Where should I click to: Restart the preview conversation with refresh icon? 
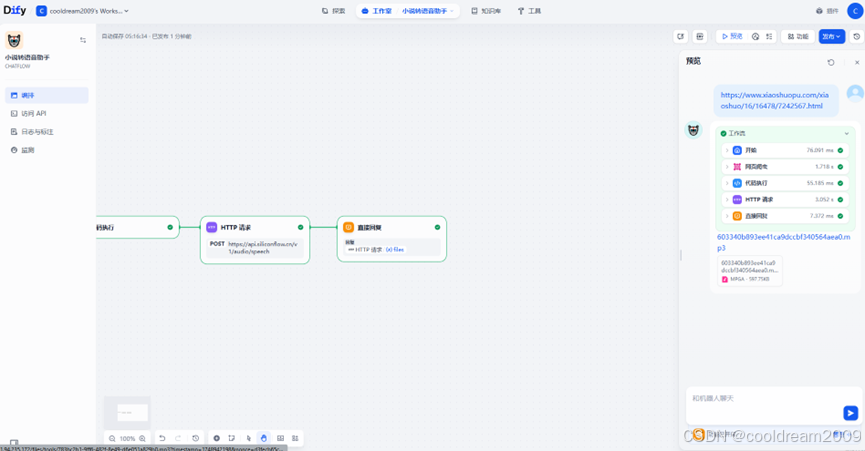[831, 62]
